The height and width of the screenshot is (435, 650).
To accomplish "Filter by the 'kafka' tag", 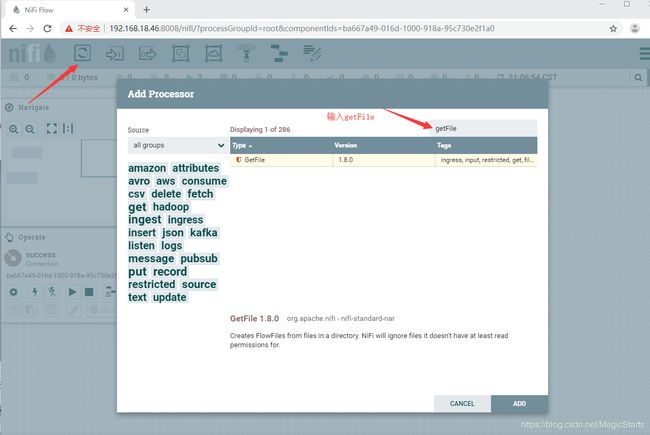I will pos(204,233).
